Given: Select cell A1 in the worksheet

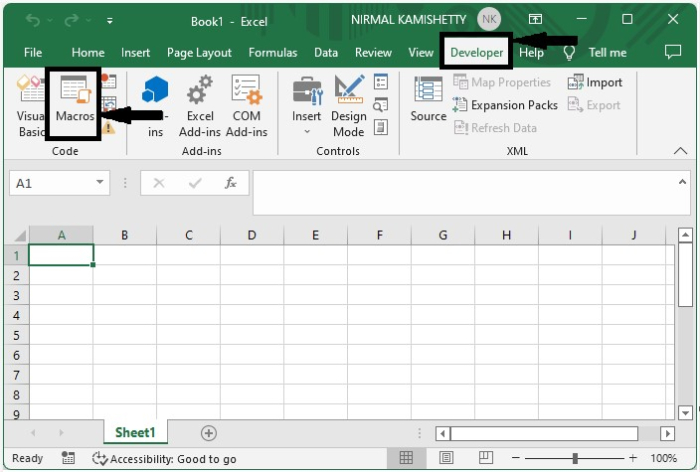Looking at the screenshot, I should pyautogui.click(x=61, y=255).
